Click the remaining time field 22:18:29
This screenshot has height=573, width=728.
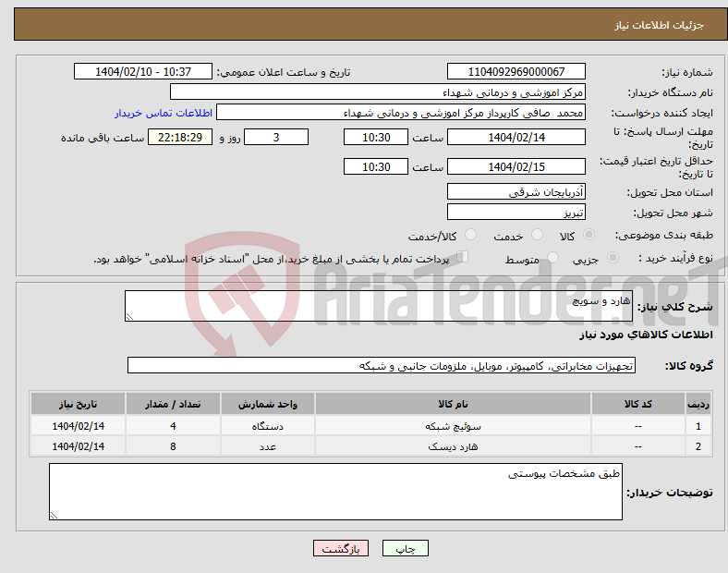(180, 137)
